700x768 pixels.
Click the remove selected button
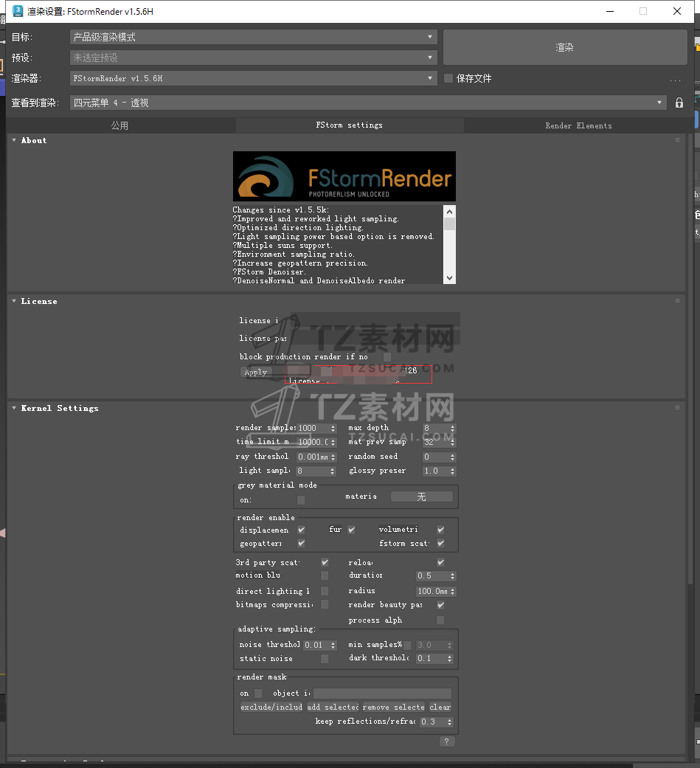point(393,708)
